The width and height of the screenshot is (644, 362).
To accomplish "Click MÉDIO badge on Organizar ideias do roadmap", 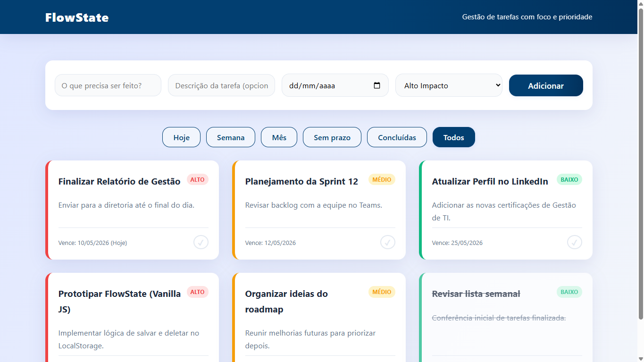I will 382,292.
